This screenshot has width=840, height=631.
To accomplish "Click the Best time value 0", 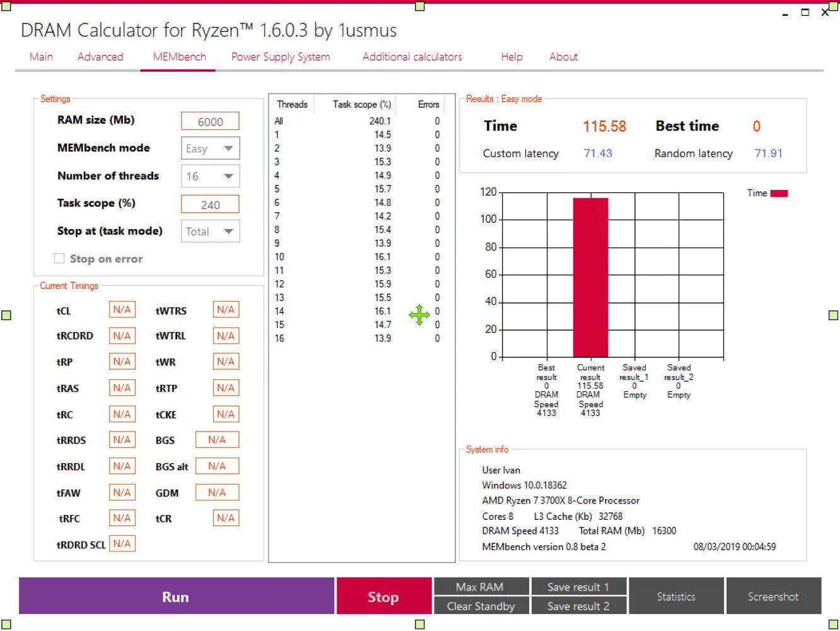I will click(x=757, y=126).
